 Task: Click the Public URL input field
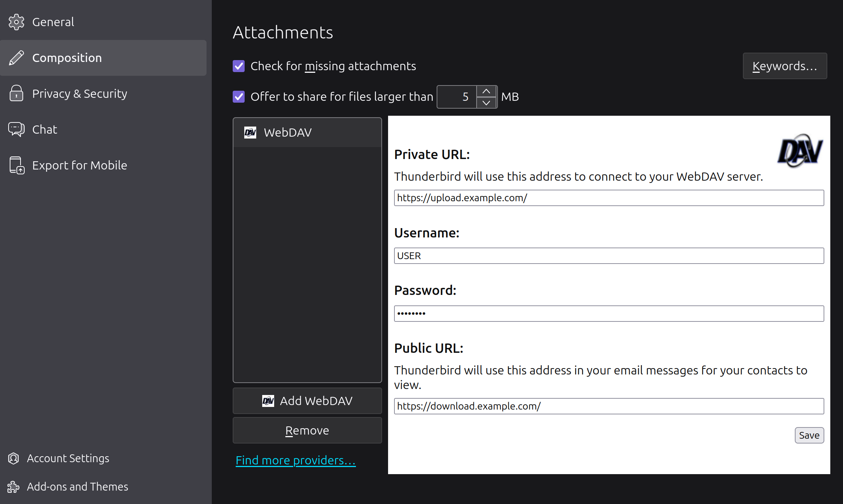(x=609, y=406)
